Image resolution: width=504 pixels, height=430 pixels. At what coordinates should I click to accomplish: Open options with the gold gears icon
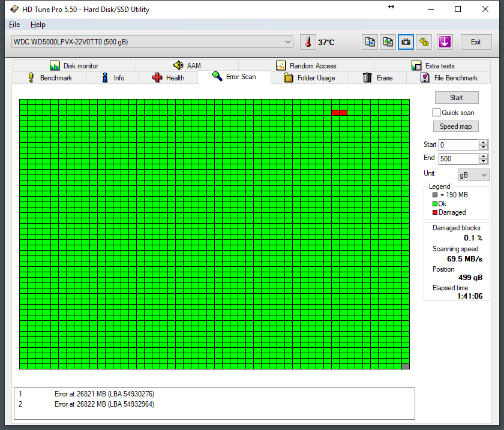[424, 42]
